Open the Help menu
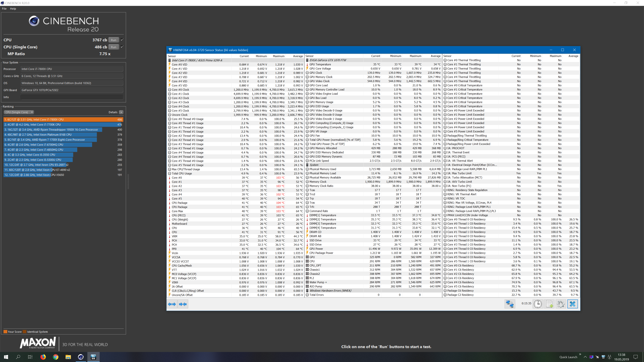The height and width of the screenshot is (362, 644). pyautogui.click(x=13, y=9)
